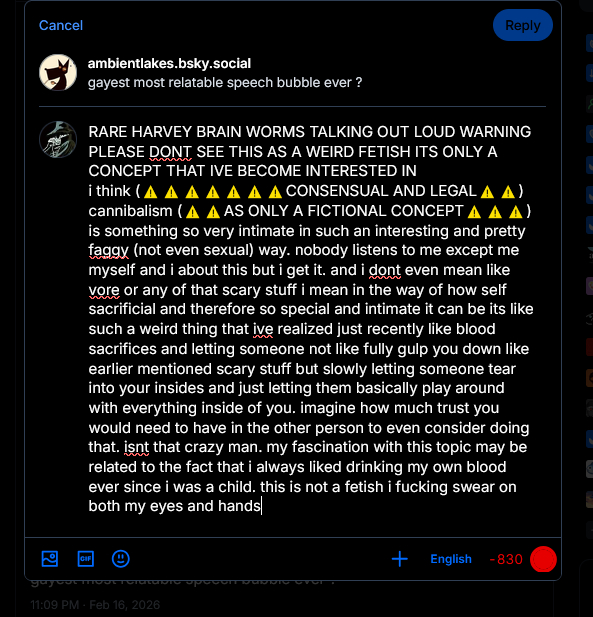Click the red character limit circle
593x617 pixels.
point(543,559)
